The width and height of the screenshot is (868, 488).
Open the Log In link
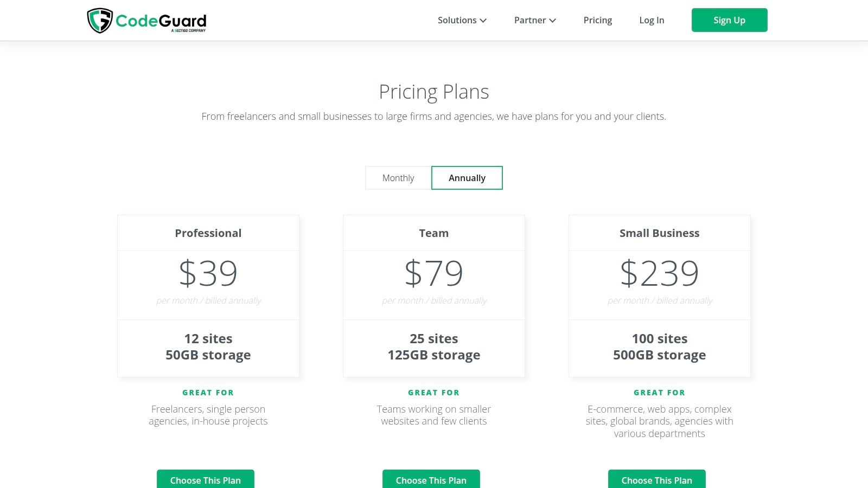[x=652, y=20]
